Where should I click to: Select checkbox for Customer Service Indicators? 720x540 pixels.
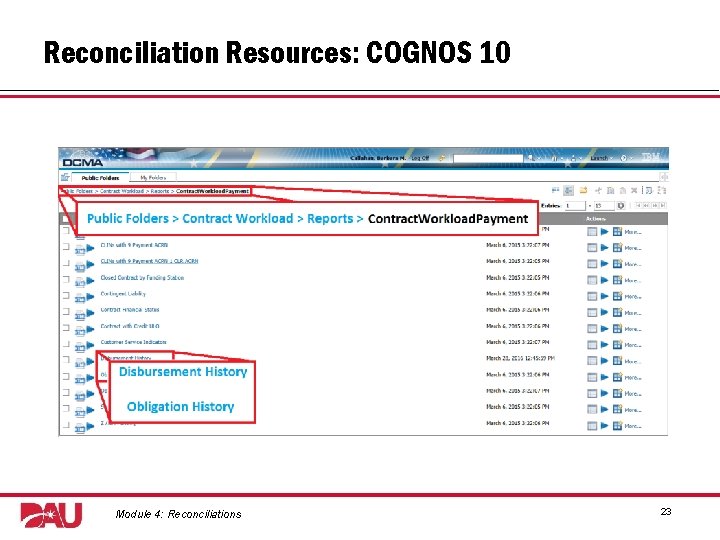pyautogui.click(x=66, y=343)
